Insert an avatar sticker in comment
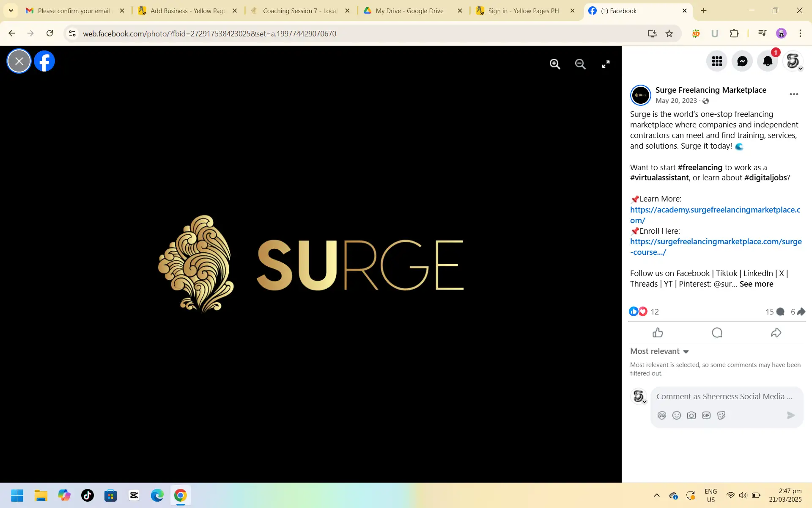Screen dimensions: 812x508 (662, 415)
